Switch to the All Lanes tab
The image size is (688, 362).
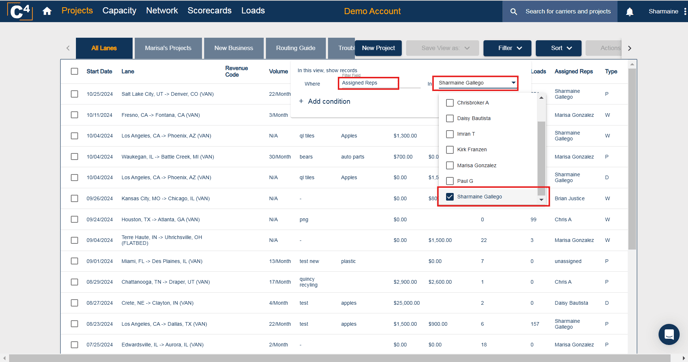(104, 48)
